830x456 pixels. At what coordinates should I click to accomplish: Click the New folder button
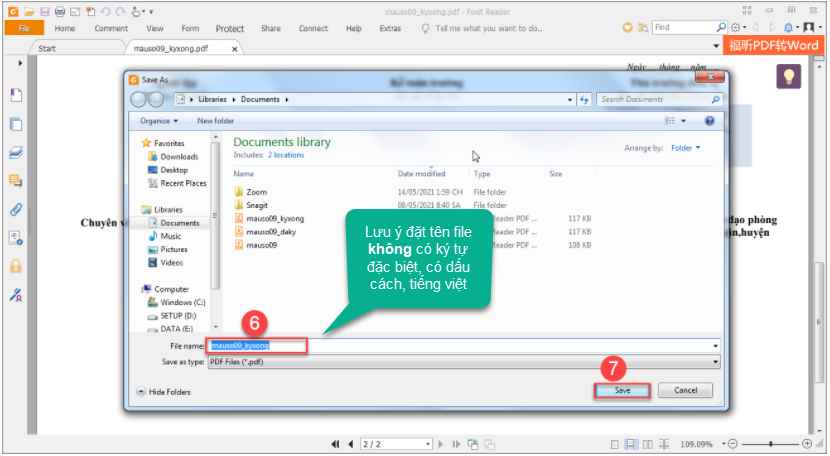215,121
